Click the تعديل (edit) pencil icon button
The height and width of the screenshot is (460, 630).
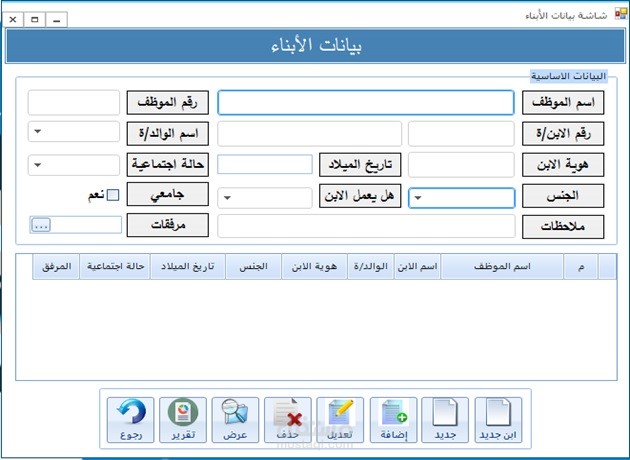tap(340, 420)
